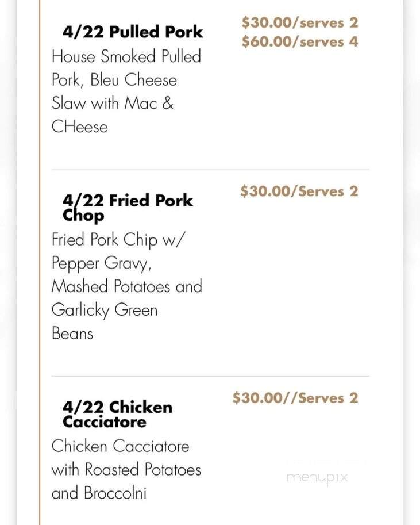Select the Fried Pork Chop $30.00/Serves 2 price
Screen dimensions: 420x525
(x=299, y=191)
